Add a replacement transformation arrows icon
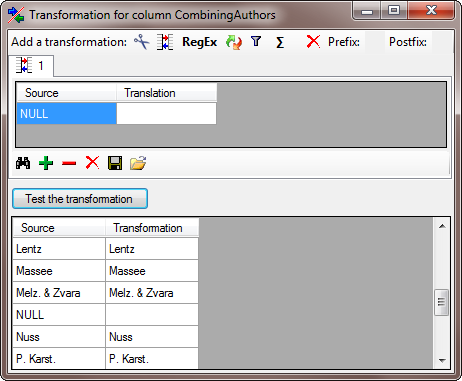The width and height of the screenshot is (462, 381). click(x=234, y=42)
